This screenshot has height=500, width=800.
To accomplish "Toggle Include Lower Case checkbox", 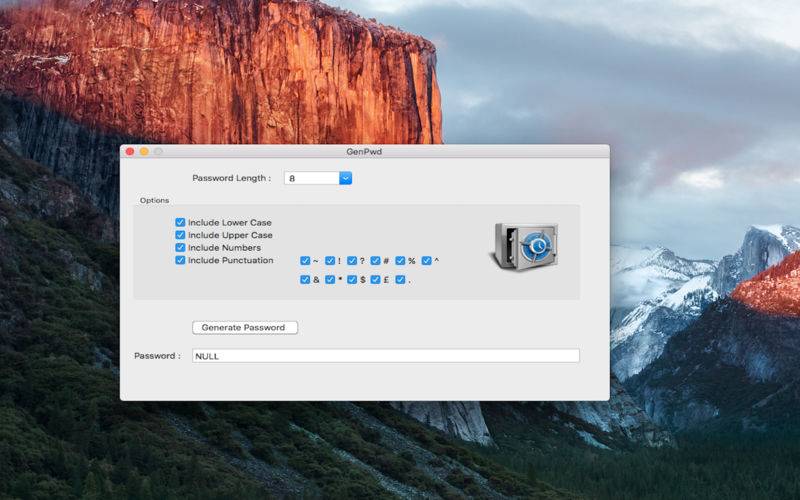I will tap(180, 222).
